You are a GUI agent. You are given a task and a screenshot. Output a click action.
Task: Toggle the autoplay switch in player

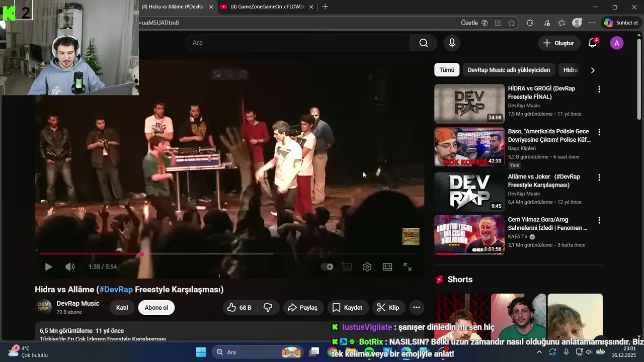(327, 267)
